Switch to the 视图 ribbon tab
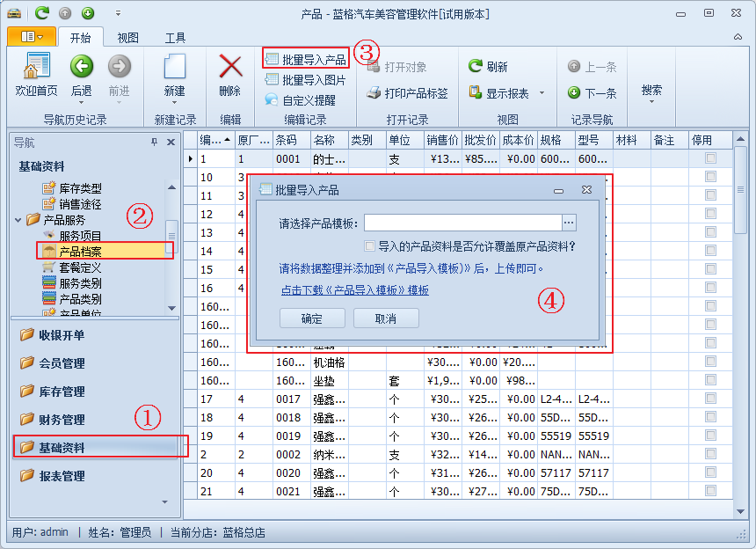This screenshot has height=549, width=756. (x=127, y=38)
